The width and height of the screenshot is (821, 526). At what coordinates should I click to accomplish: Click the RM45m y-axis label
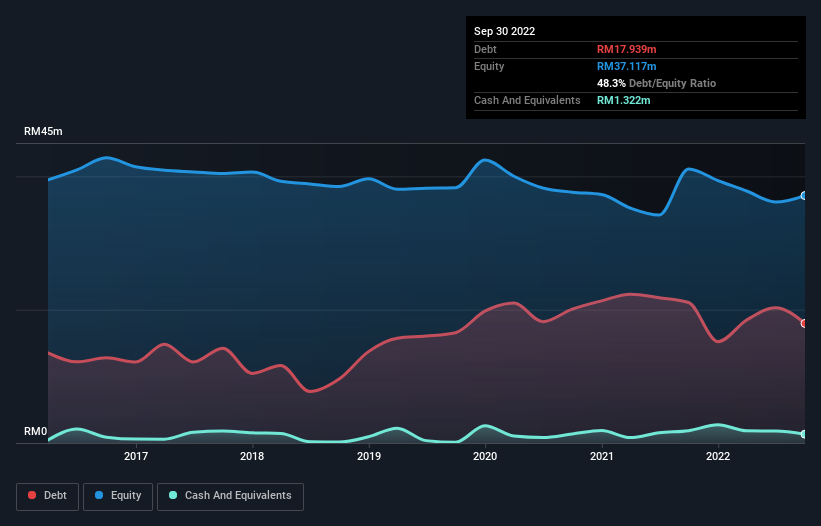[x=43, y=131]
